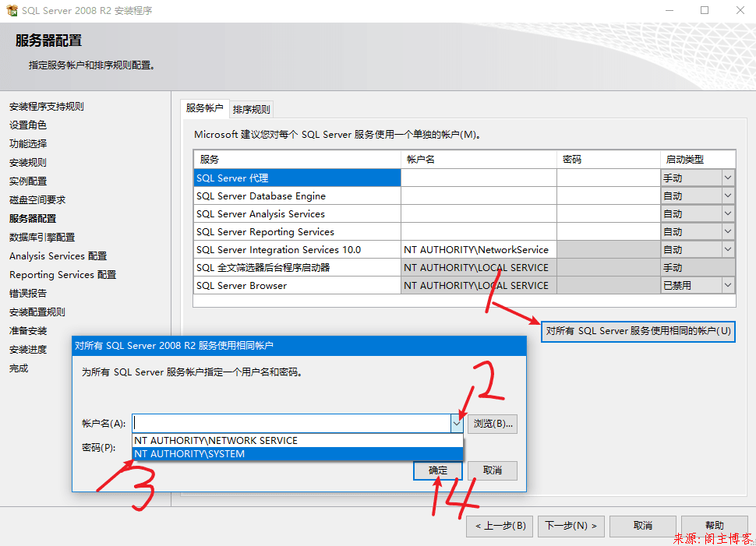Open startup type dropdown for Database Engine
This screenshot has height=546, width=756.
click(728, 196)
